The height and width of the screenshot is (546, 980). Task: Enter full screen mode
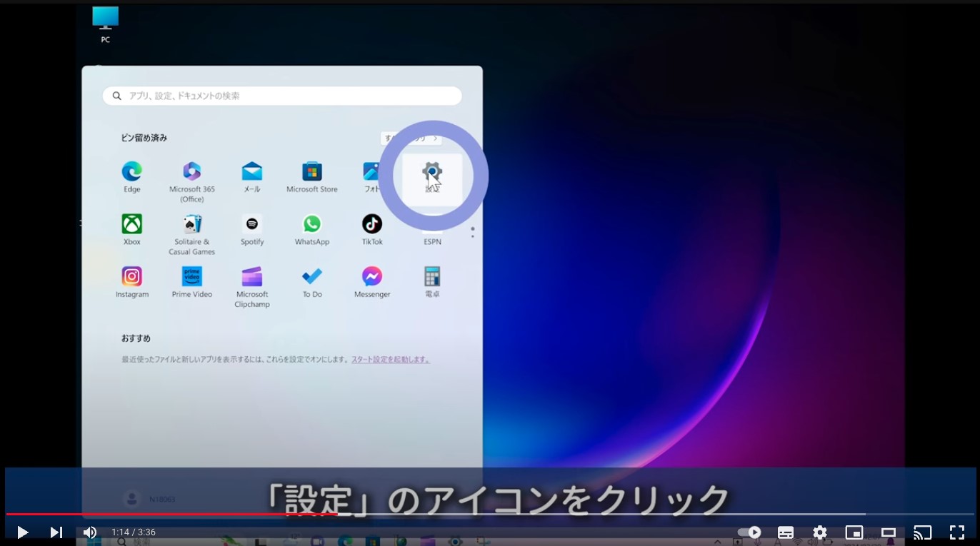[957, 532]
